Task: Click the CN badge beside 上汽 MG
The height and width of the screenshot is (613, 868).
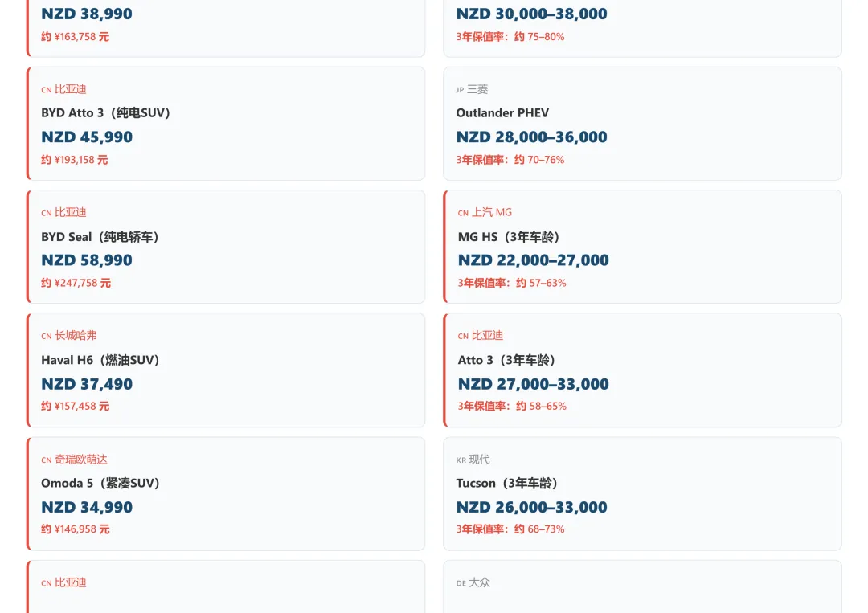Action: tap(463, 214)
